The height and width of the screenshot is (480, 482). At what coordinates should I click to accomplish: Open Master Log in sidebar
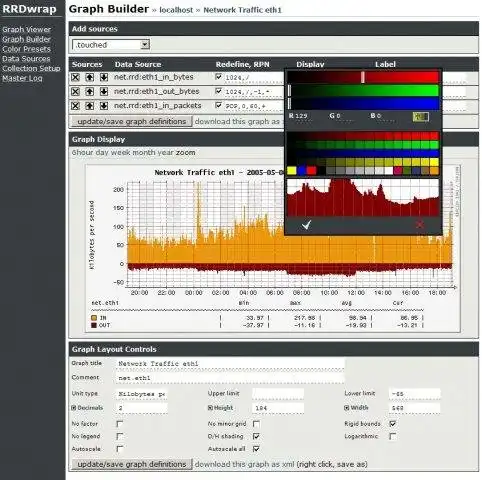tap(22, 78)
